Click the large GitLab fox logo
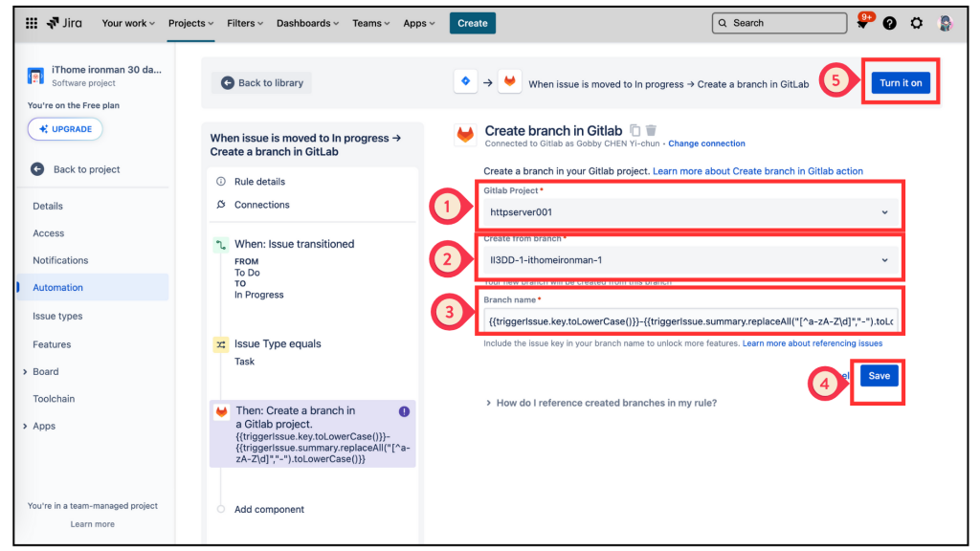The image size is (980, 551). click(466, 134)
